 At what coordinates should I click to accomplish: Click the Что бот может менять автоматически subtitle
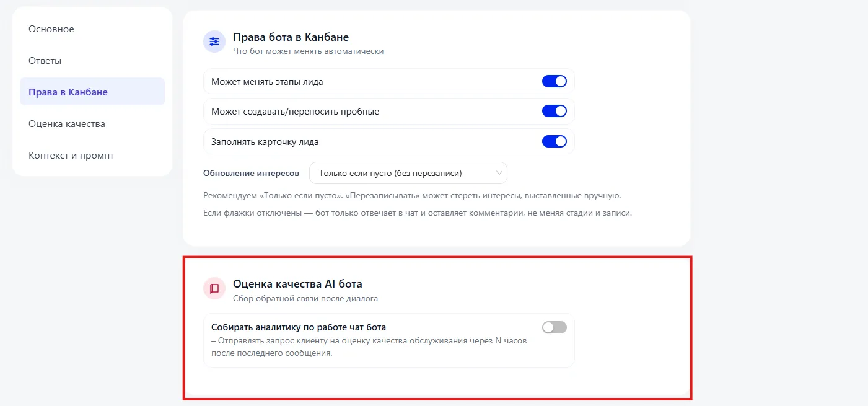pyautogui.click(x=309, y=51)
